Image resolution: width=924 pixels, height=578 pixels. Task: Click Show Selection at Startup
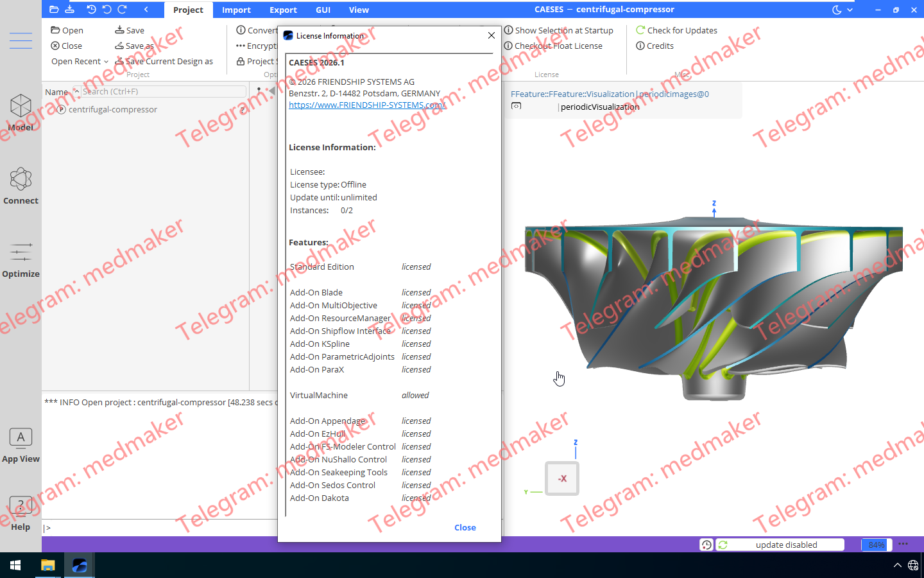[558, 30]
